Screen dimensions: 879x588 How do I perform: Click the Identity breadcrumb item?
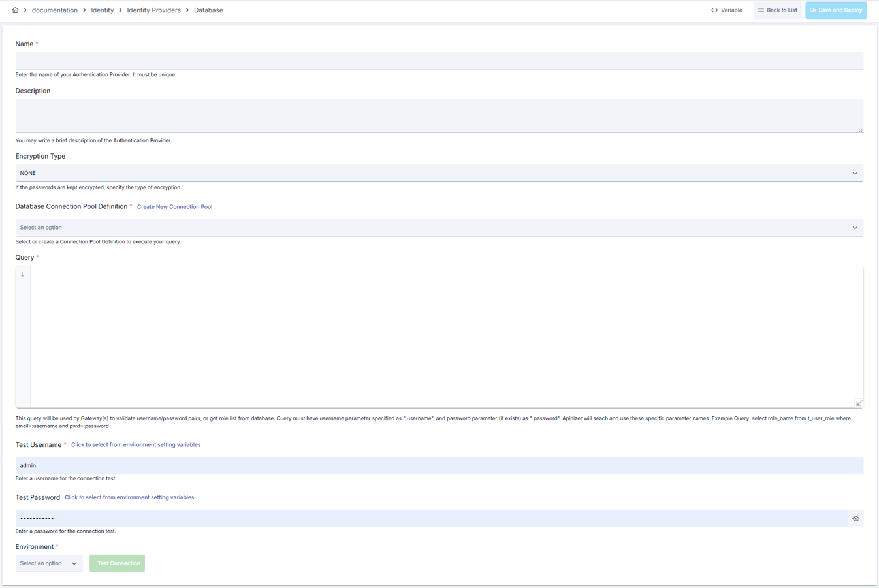[103, 10]
